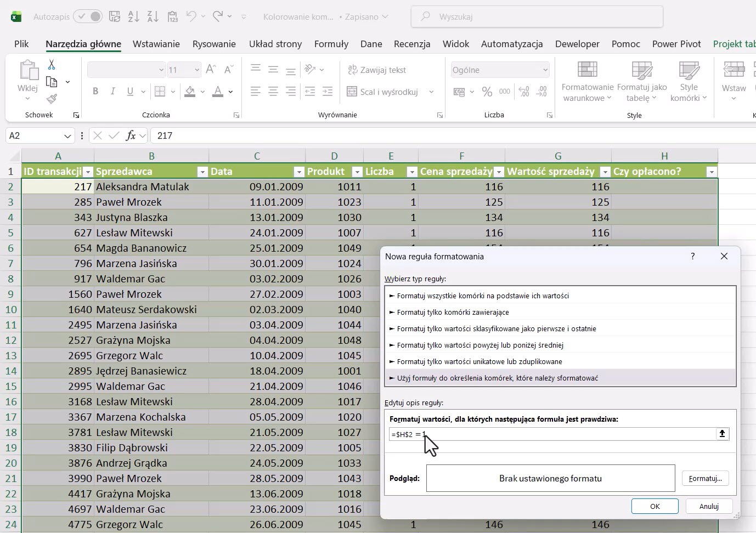This screenshot has height=533, width=756.
Task: Open the Czy opłacono? filter dropdown
Action: coord(712,172)
